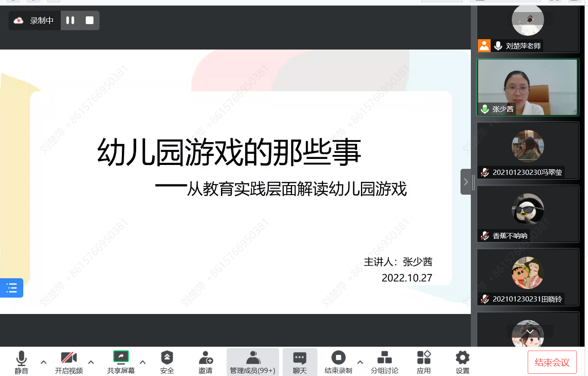This screenshot has height=376, width=588.
Task: Click the red 结束会议 button
Action: [552, 362]
